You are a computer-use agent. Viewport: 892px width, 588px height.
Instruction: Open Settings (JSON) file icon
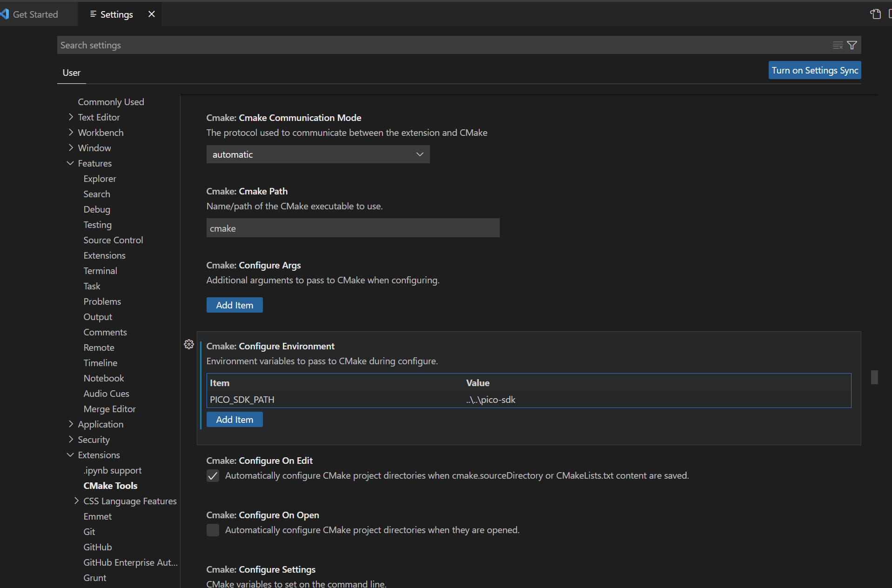875,14
